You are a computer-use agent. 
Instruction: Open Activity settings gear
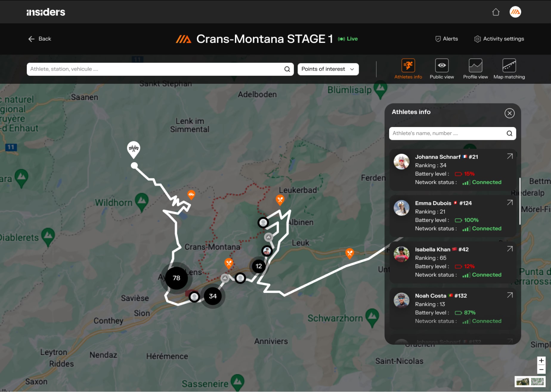499,39
